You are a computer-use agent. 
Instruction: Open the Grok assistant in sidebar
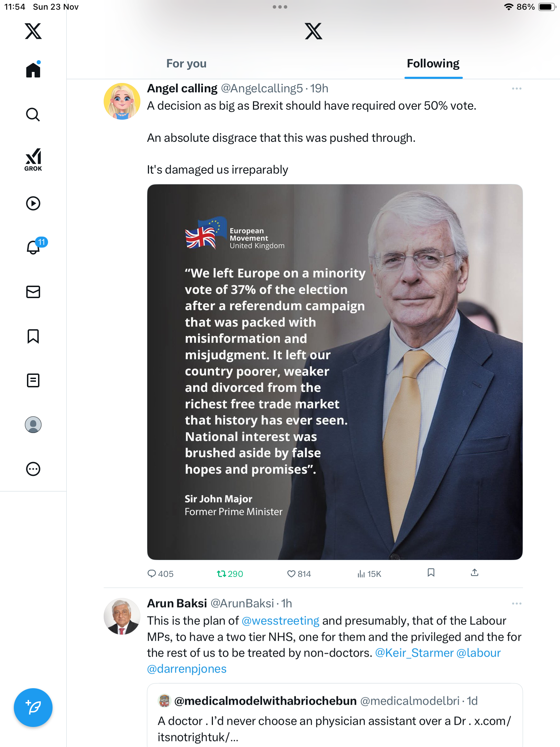pyautogui.click(x=33, y=160)
